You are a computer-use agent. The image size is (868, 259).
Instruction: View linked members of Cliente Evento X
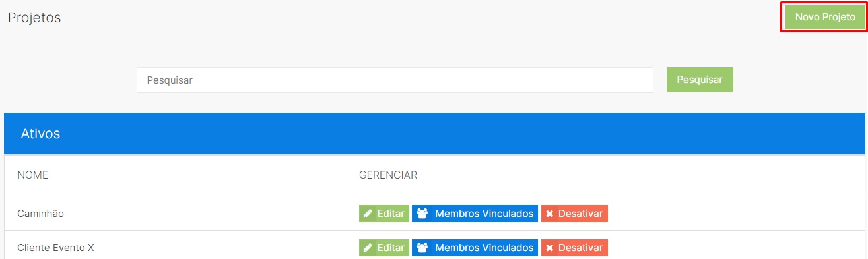point(475,248)
